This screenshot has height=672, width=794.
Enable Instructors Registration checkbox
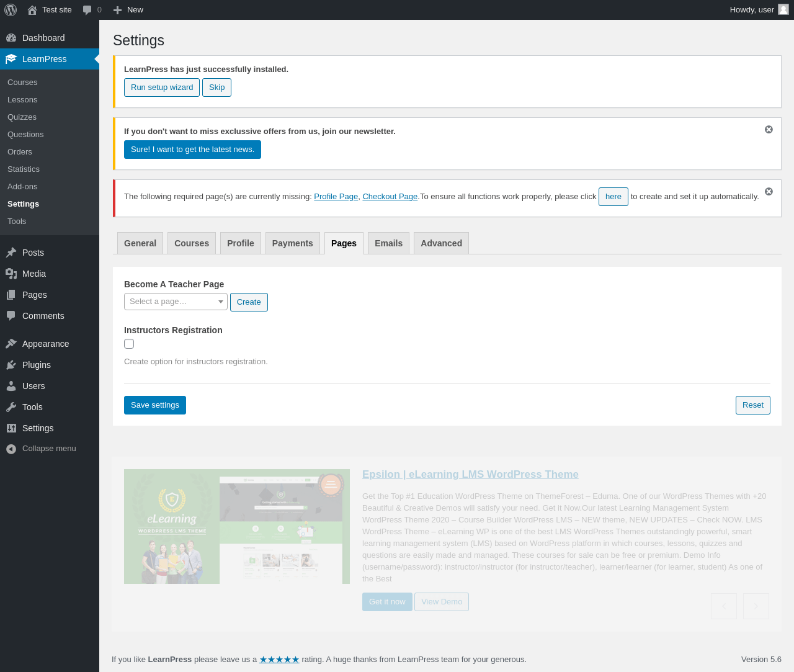tap(129, 344)
